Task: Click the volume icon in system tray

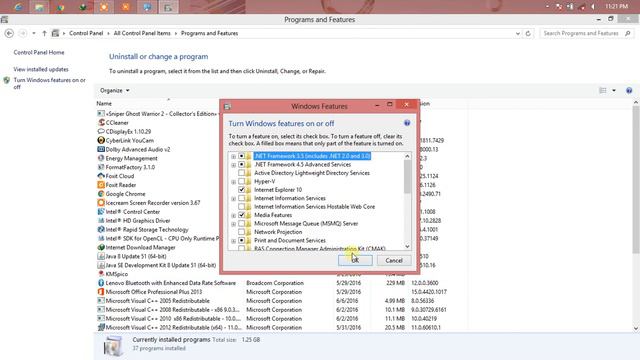Action: pos(593,7)
